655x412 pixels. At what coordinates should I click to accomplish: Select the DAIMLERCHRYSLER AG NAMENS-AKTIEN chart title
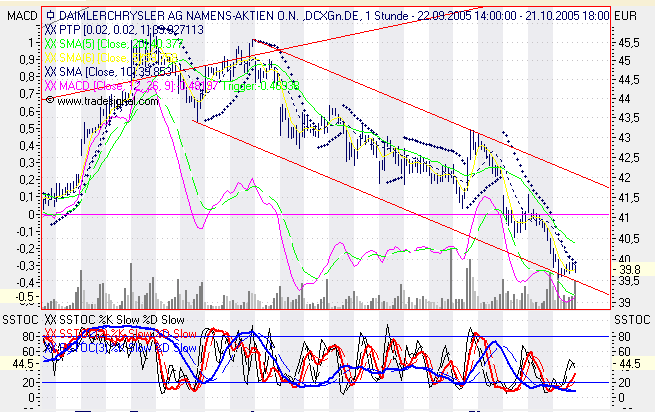179,16
